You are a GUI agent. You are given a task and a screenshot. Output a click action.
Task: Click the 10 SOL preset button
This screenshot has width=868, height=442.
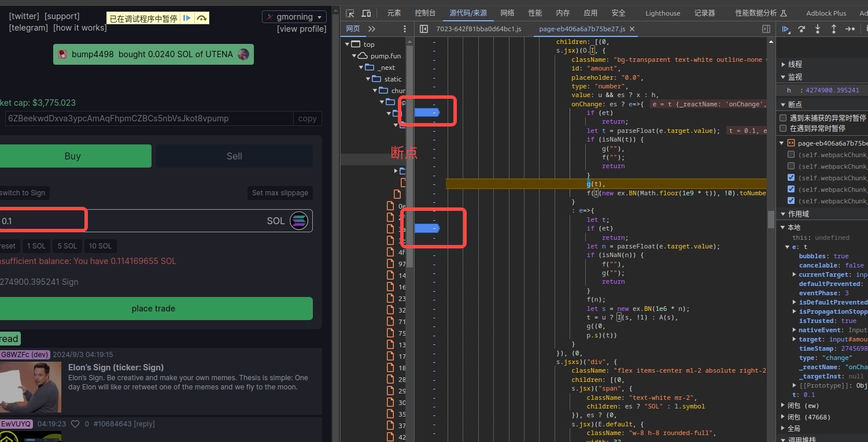pyautogui.click(x=100, y=246)
